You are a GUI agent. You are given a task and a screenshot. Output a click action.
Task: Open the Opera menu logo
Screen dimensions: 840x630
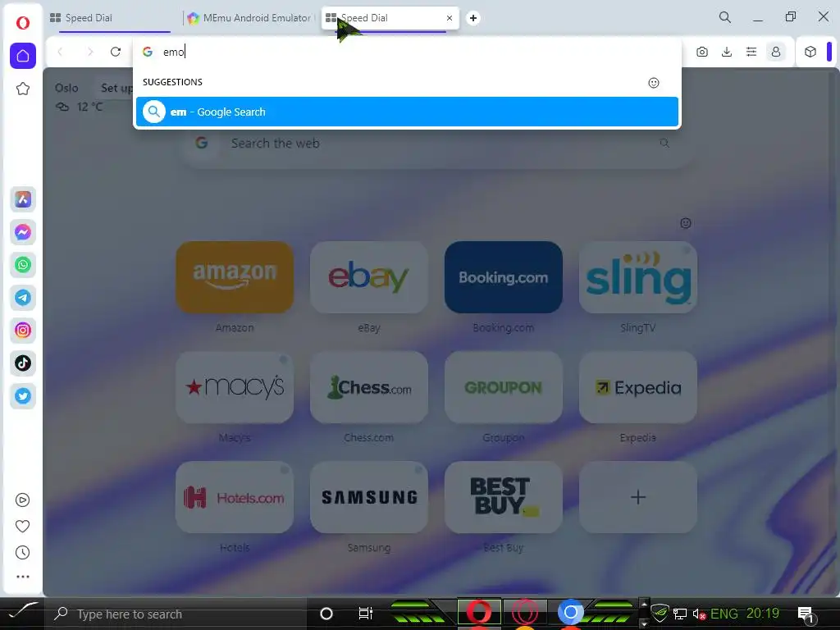pos(22,23)
